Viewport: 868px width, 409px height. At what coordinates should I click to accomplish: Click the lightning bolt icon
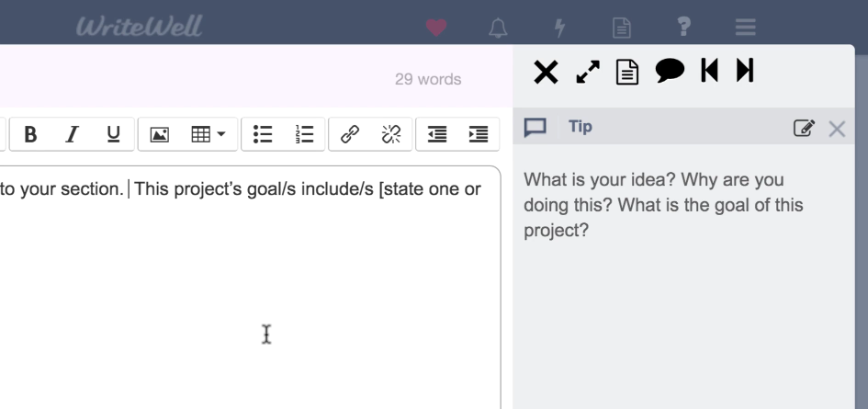558,28
